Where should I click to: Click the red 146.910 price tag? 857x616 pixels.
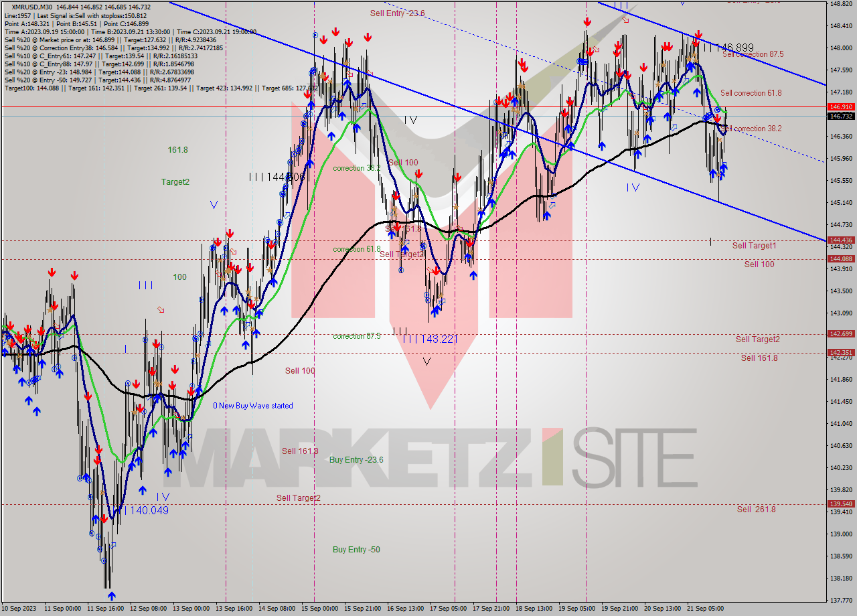841,107
